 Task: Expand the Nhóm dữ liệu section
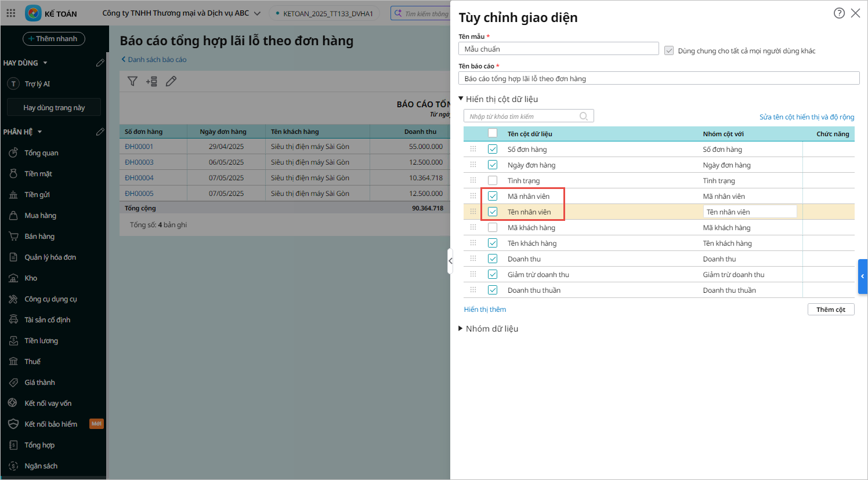[461, 329]
